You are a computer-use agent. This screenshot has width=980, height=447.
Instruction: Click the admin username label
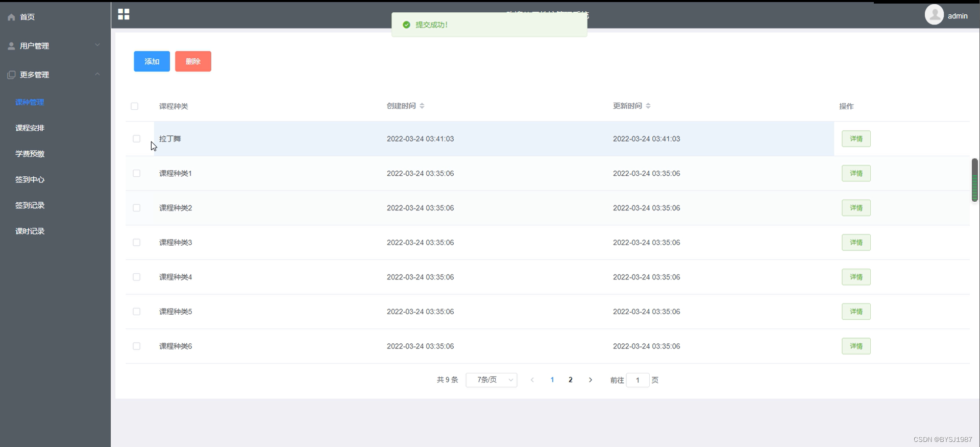(x=958, y=16)
